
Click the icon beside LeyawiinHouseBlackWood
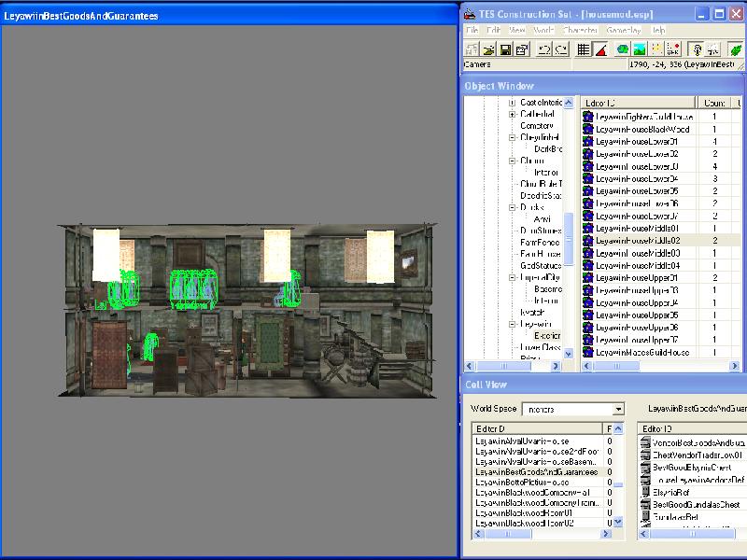tap(588, 129)
